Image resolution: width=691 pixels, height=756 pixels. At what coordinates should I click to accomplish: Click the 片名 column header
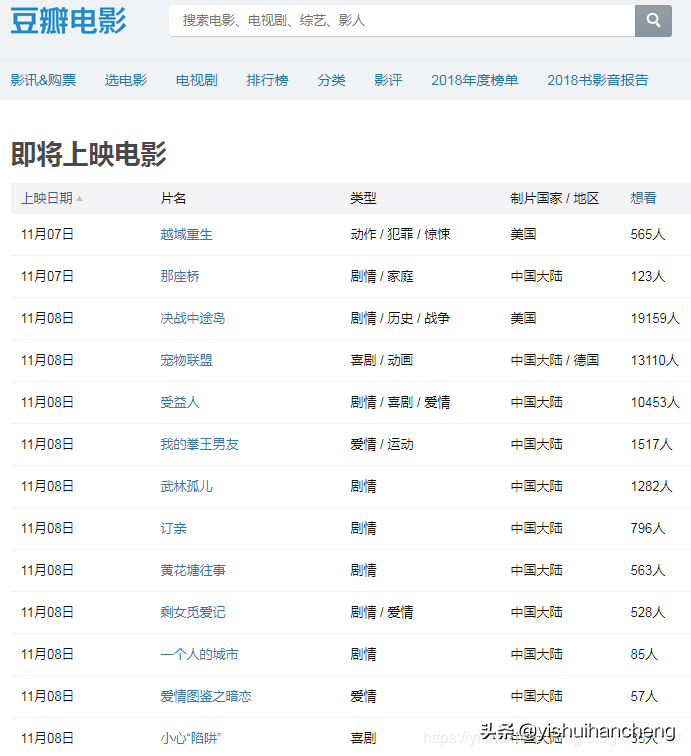click(x=173, y=198)
